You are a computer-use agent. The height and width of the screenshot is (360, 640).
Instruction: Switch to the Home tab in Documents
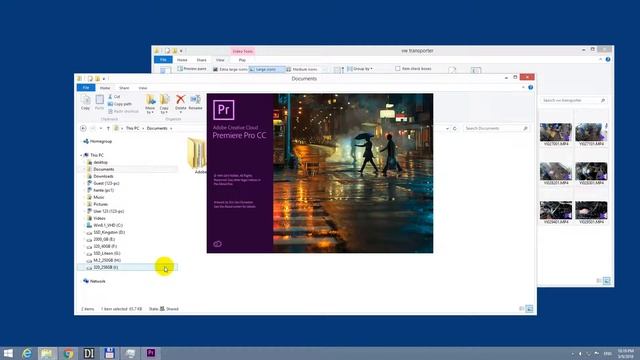click(x=105, y=88)
